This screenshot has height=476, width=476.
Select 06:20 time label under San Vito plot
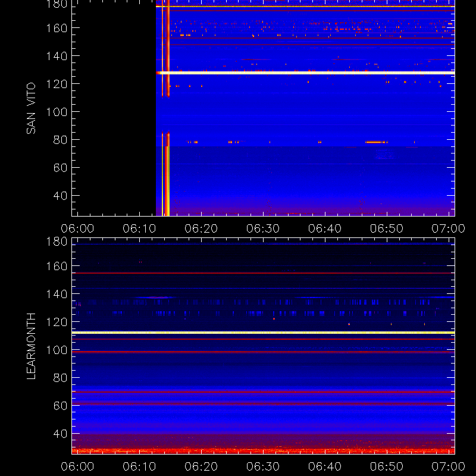click(201, 228)
